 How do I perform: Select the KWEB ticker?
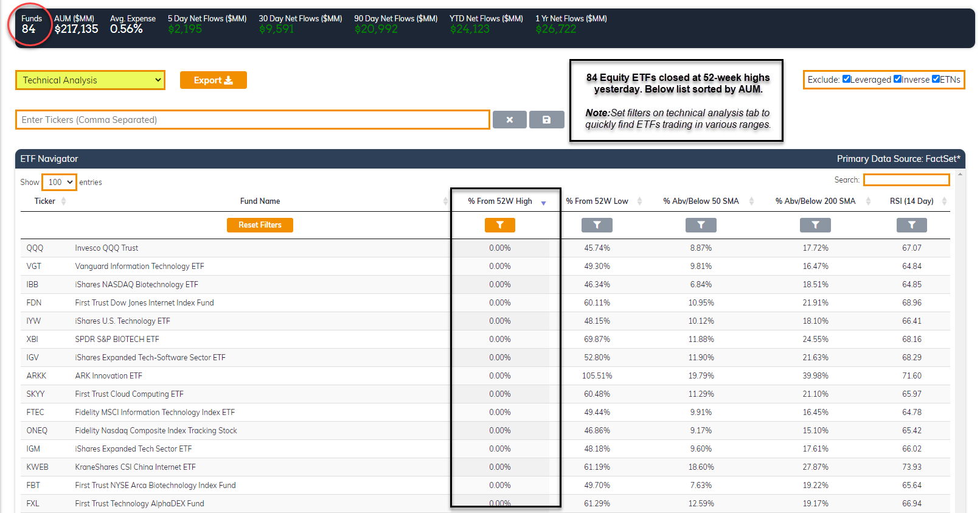pos(38,467)
